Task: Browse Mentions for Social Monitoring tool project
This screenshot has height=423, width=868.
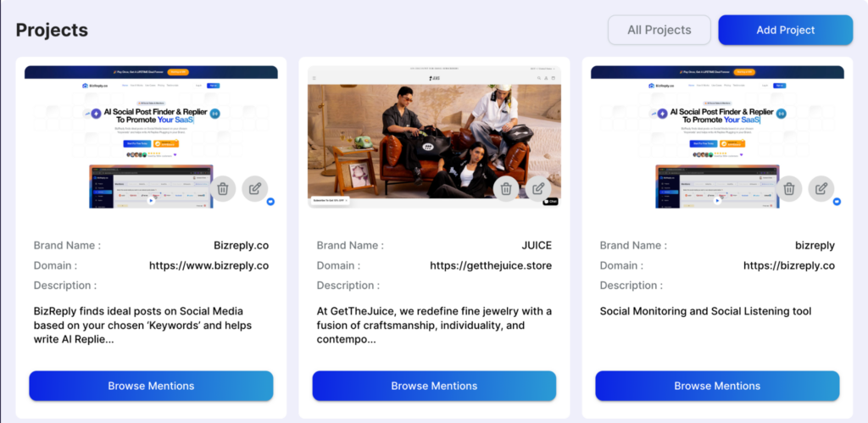Action: pos(717,386)
